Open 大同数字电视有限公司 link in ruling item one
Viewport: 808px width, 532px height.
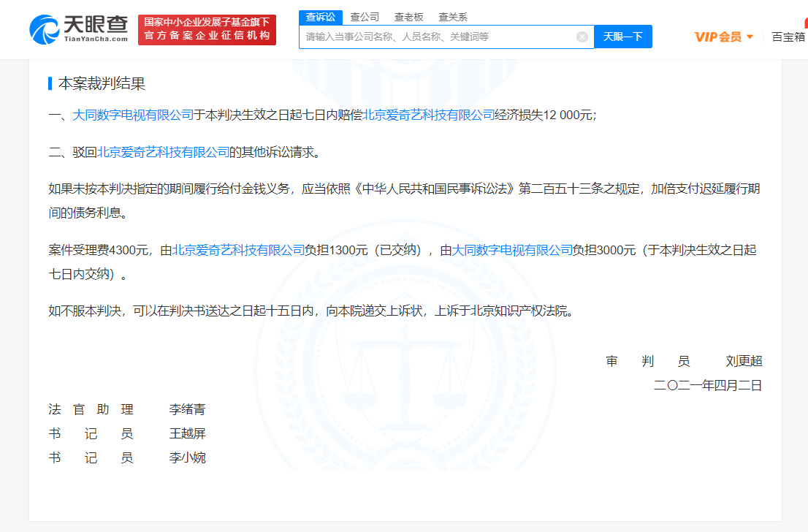[133, 115]
